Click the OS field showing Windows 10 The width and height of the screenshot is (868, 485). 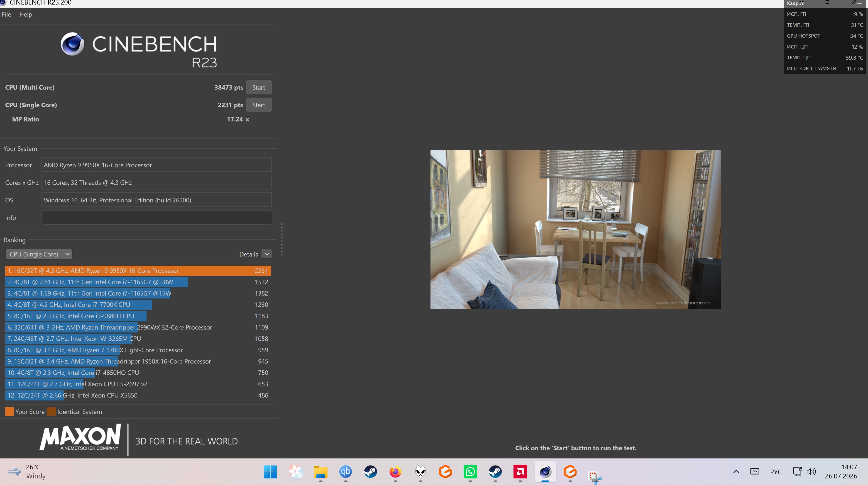click(x=157, y=200)
